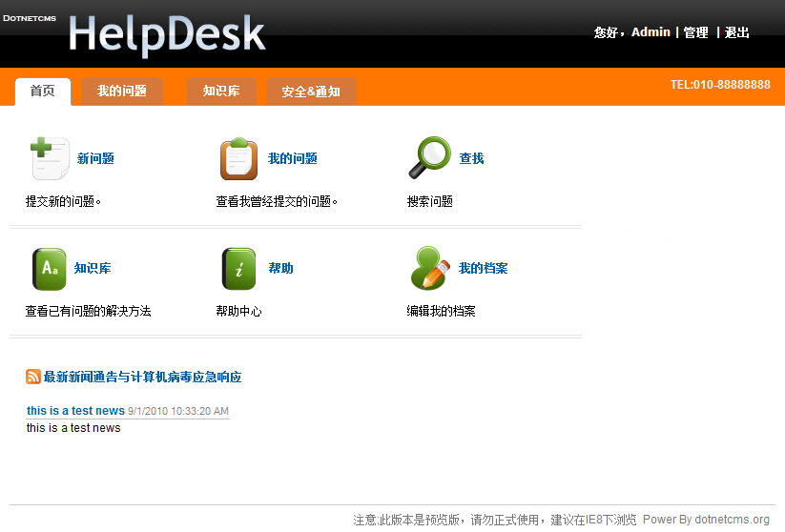Screen dimensions: 785x532
Task: Open the 帮助 link
Action: pos(280,268)
